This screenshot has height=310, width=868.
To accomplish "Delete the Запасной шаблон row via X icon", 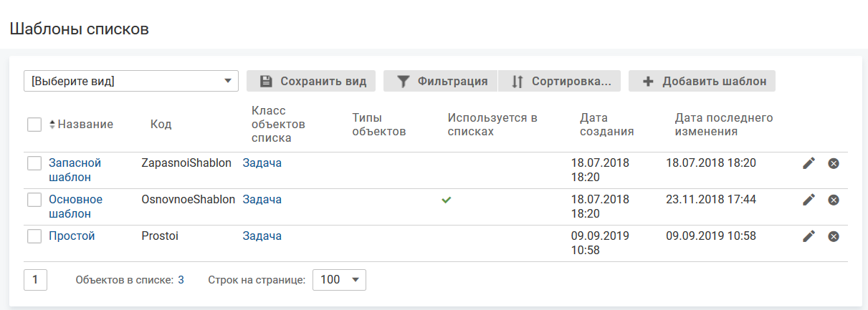I will click(x=834, y=163).
